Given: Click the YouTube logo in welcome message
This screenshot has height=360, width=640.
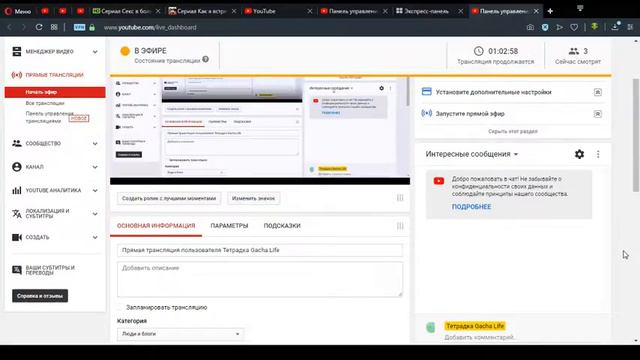Looking at the screenshot, I should [x=439, y=181].
